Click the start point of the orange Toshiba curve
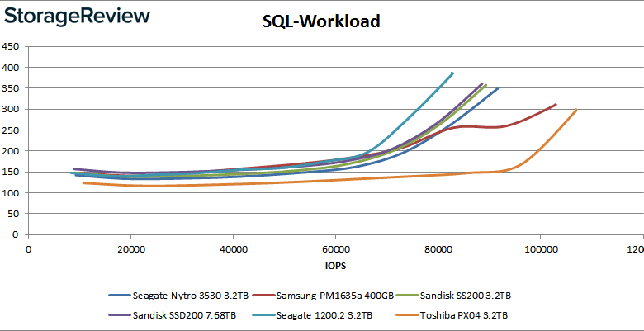The height and width of the screenshot is (331, 644). 83,182
